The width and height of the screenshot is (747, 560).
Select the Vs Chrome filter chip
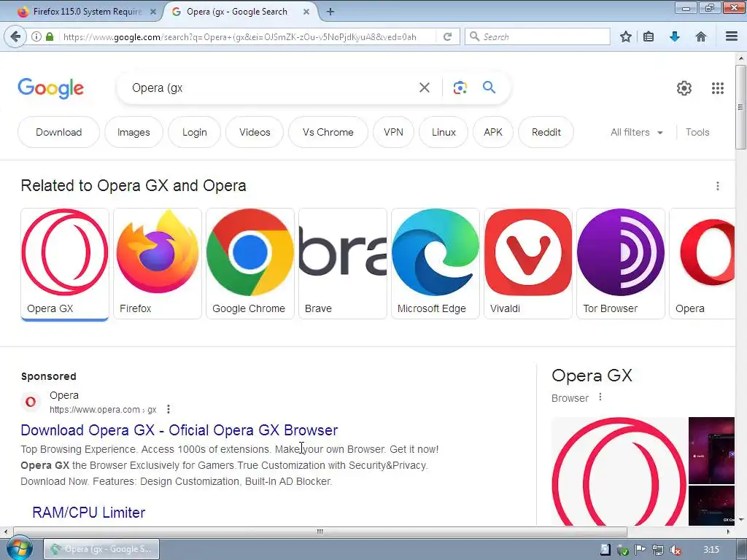328,132
